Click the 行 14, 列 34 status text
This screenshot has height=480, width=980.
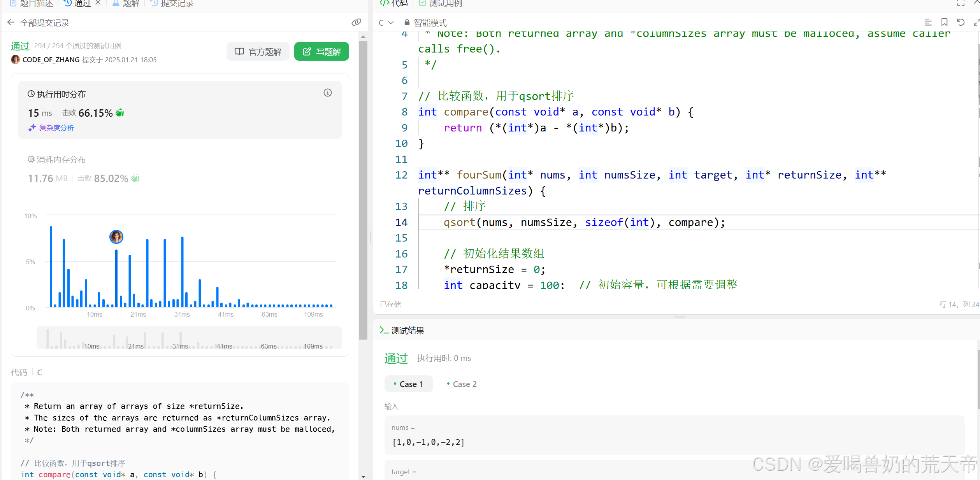coord(959,304)
